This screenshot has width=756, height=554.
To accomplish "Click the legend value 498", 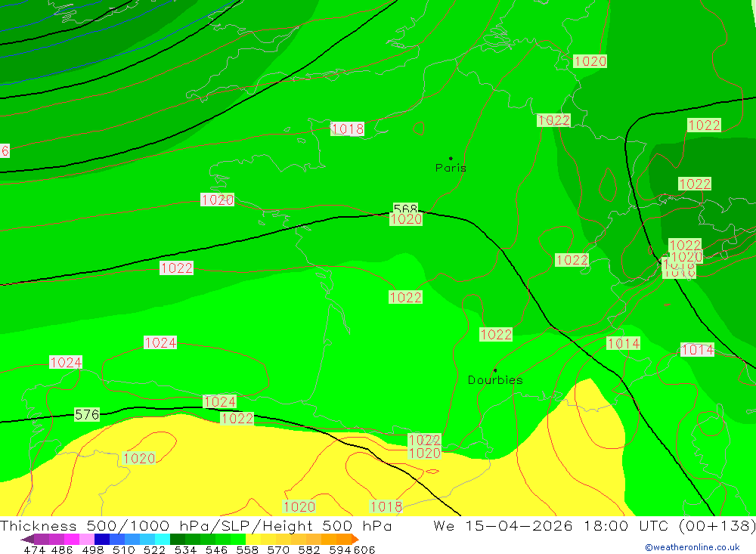I will 92,549.
